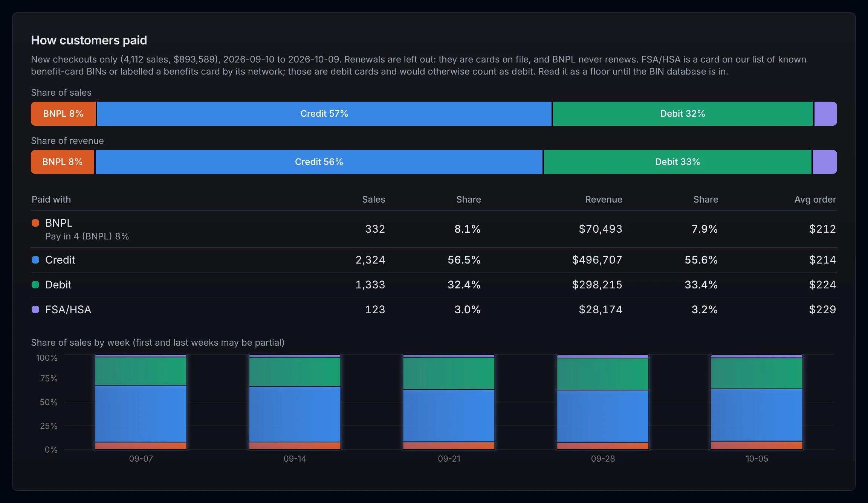Click Debit revenue $298,215
Screen dimensions: 868x503
coord(597,285)
